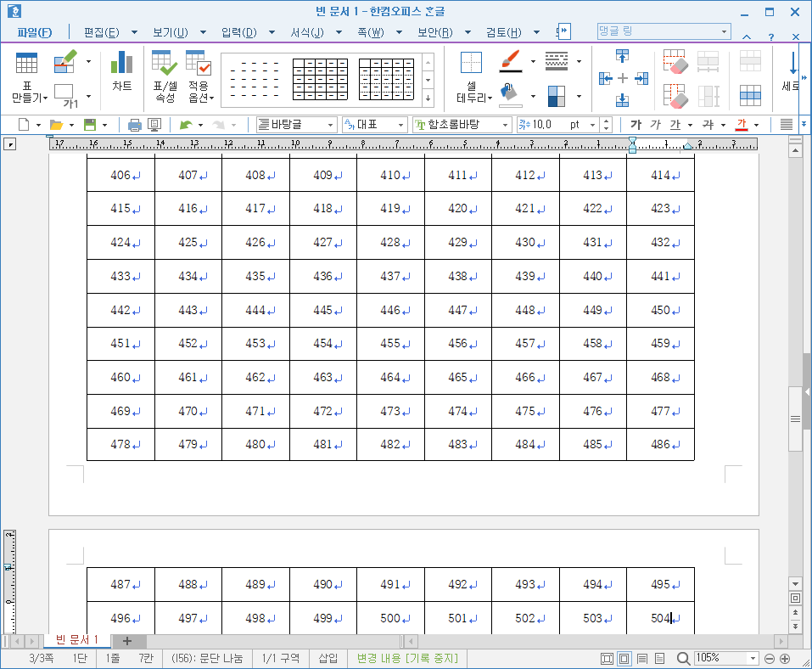812x669 pixels.
Task: Apply red font color 가
Action: pyautogui.click(x=742, y=124)
